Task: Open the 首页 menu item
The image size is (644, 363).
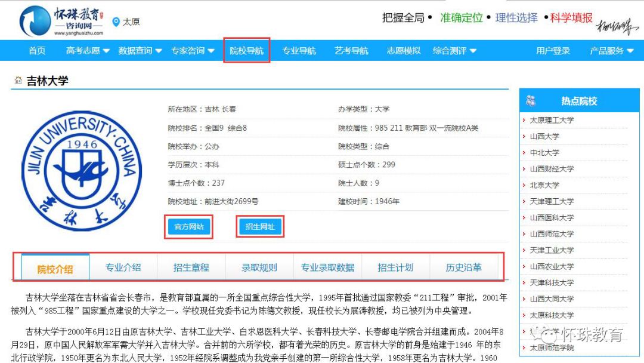Action: pos(37,51)
